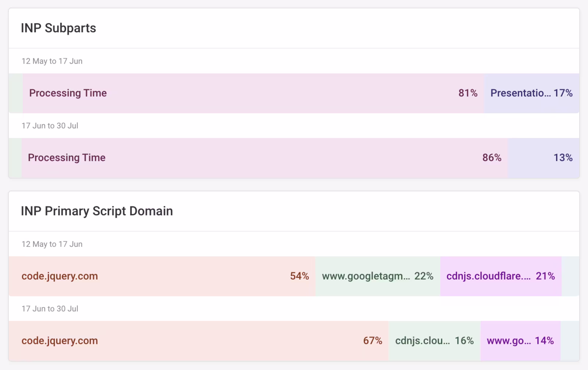The image size is (588, 370).
Task: Select the code.jquery.com 54% segment
Action: 162,276
